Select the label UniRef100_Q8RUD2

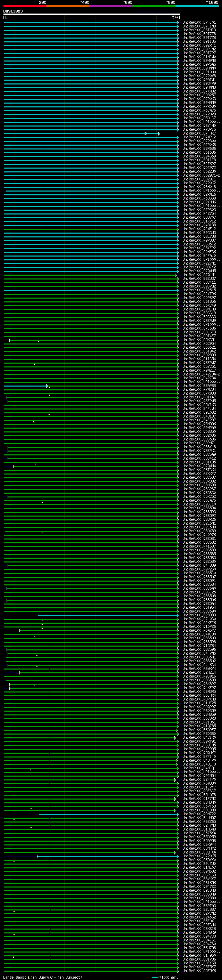(199, 481)
